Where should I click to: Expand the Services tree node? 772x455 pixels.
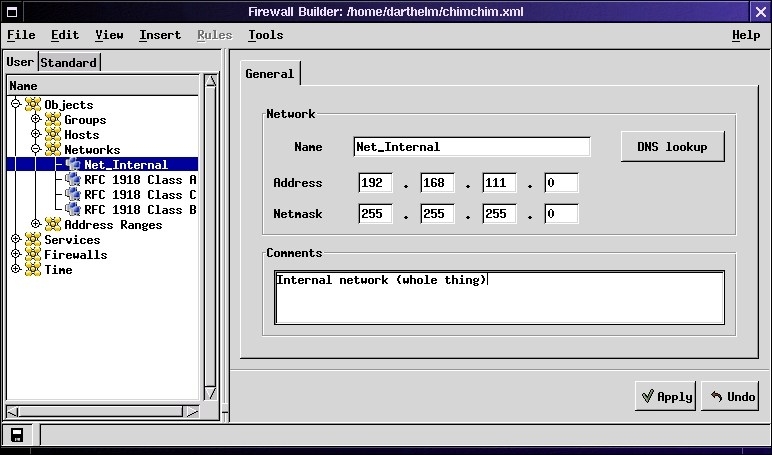click(16, 240)
